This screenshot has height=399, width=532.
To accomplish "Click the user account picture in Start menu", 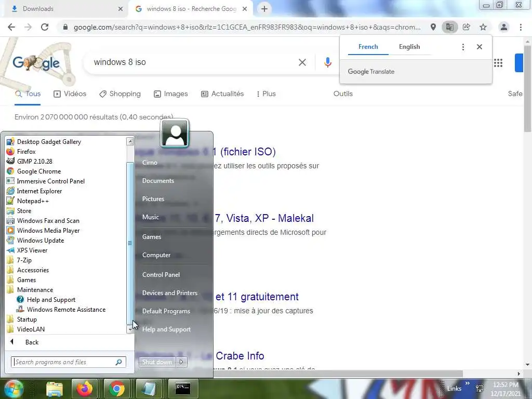I will [x=175, y=134].
